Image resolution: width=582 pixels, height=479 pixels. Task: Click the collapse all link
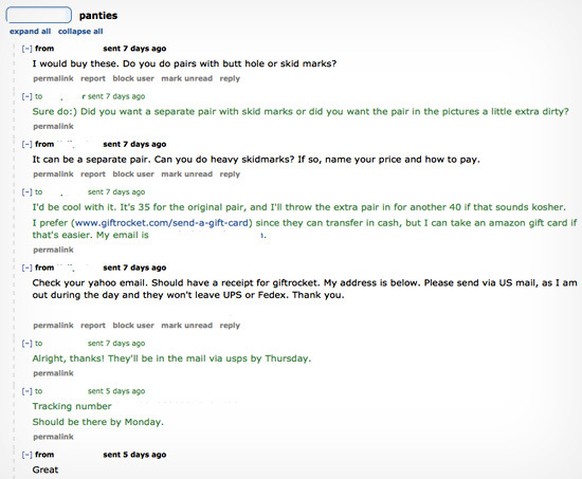coord(81,32)
